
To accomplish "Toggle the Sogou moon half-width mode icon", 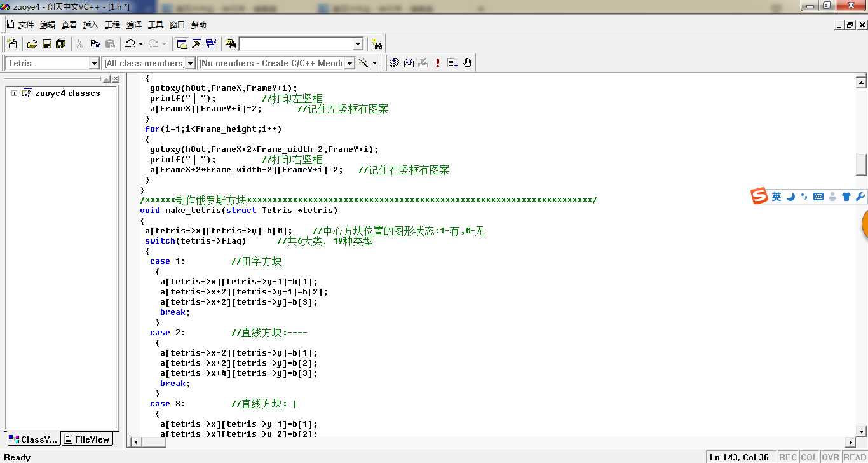I will pyautogui.click(x=791, y=197).
